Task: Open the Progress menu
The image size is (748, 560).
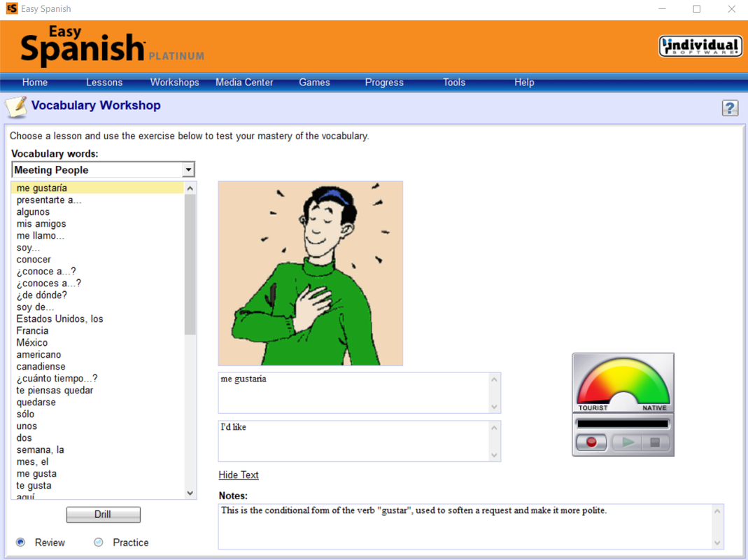Action: coord(384,82)
